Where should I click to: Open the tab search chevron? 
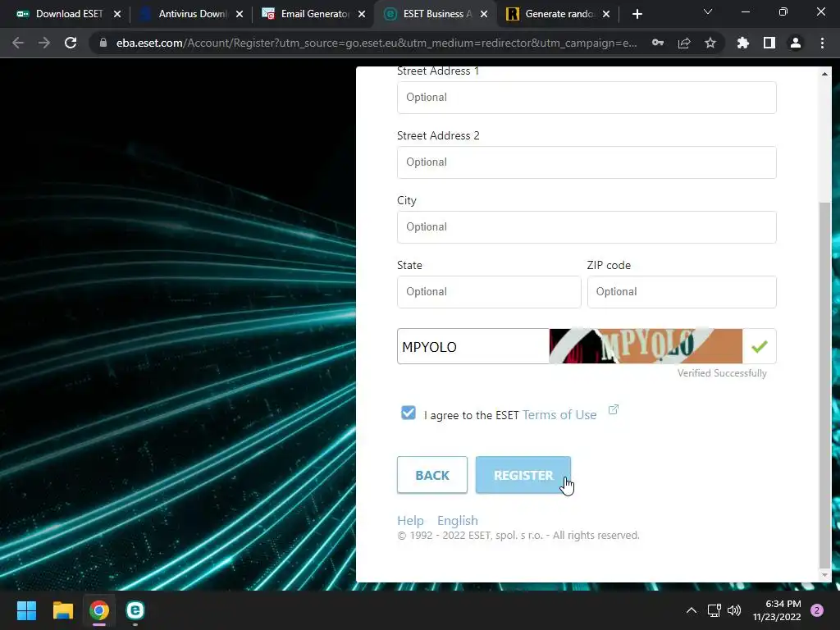point(708,11)
